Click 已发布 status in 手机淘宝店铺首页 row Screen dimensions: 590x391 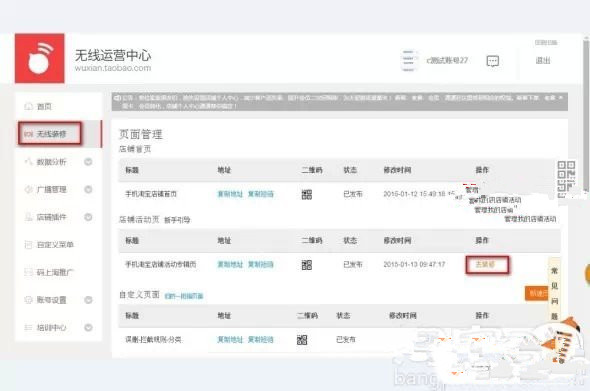(x=353, y=194)
